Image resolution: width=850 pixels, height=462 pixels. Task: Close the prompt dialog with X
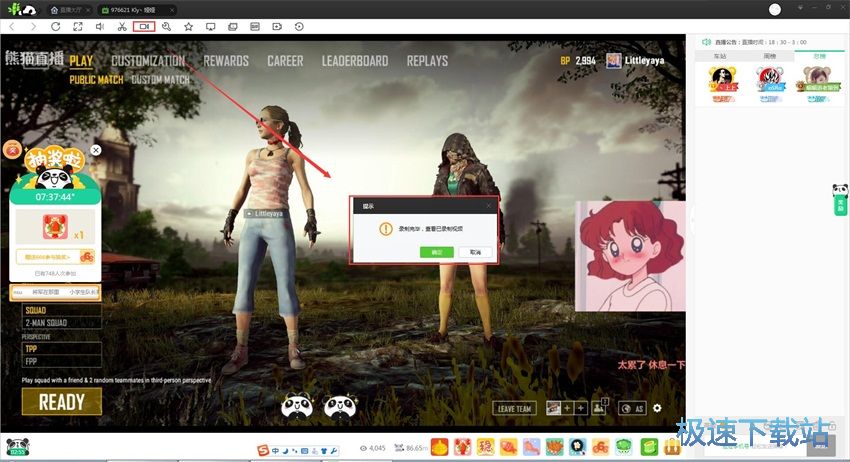488,206
